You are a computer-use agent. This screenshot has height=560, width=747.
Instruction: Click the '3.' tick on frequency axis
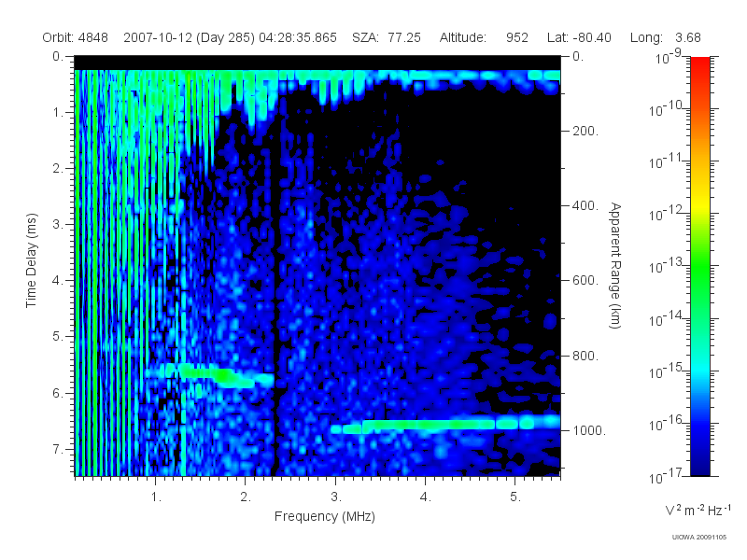(x=336, y=497)
